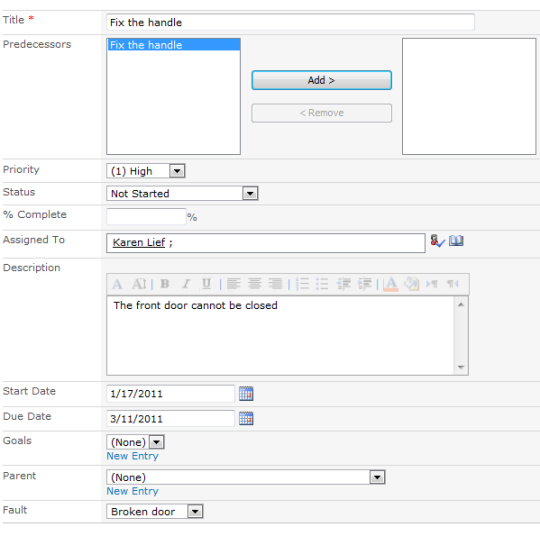540x536 pixels.
Task: Open the text highlight color picker
Action: 412,284
